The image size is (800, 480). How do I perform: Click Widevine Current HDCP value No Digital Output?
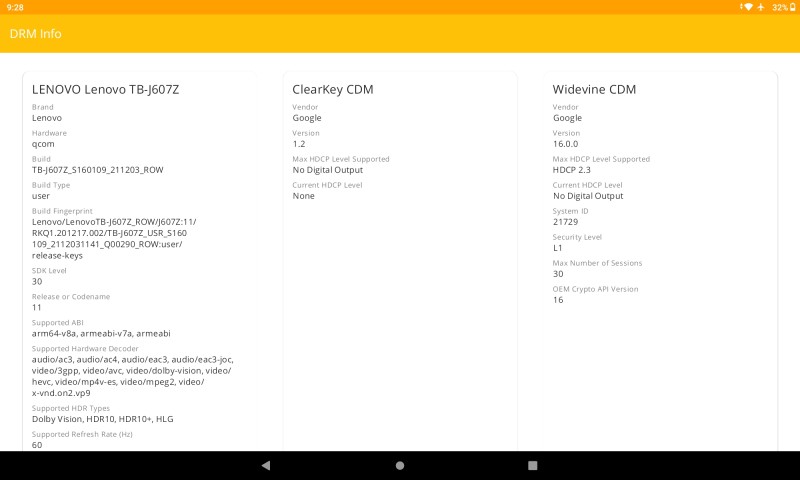tap(588, 196)
